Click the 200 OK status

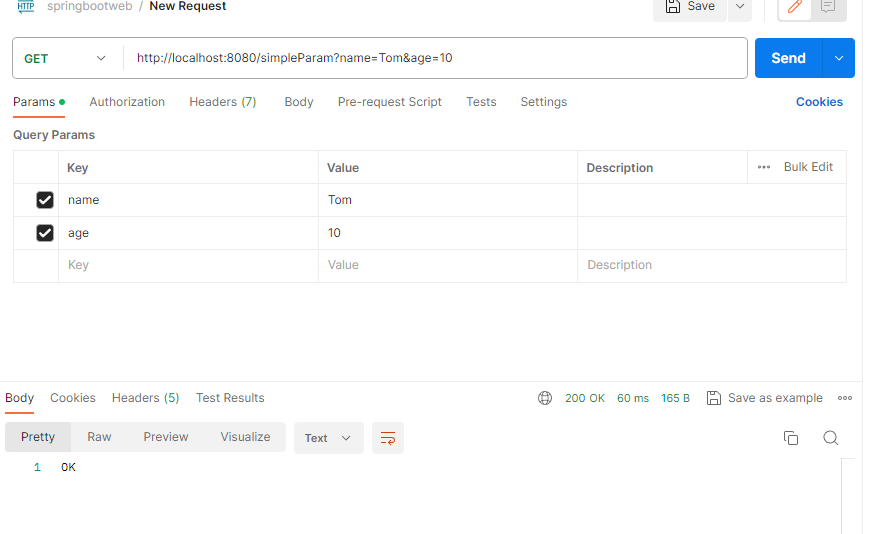[x=585, y=398]
